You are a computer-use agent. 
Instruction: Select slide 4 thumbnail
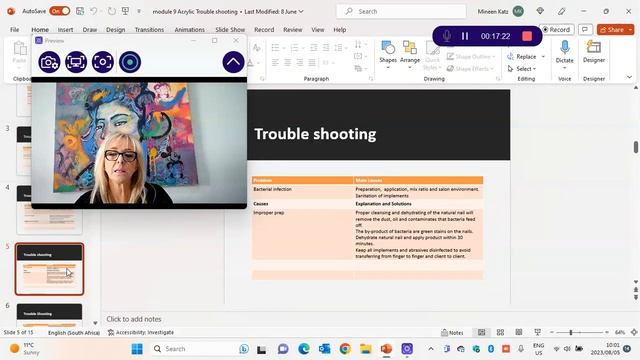click(x=49, y=210)
